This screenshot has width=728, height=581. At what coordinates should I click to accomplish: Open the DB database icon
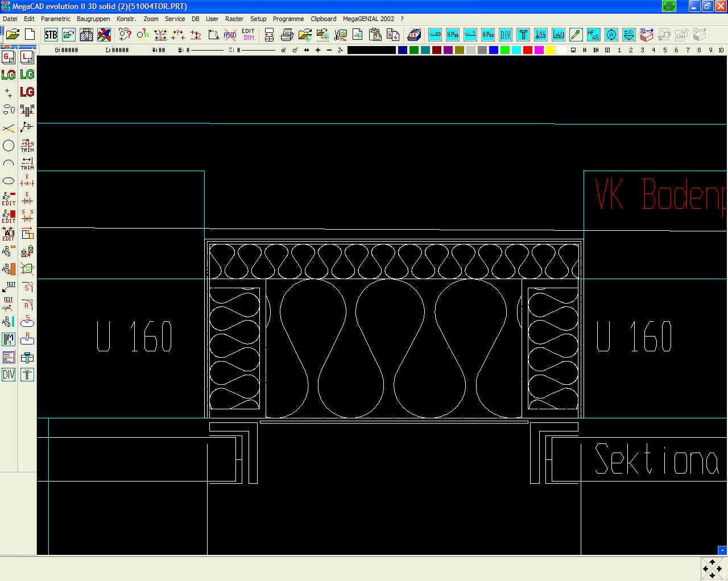click(415, 35)
